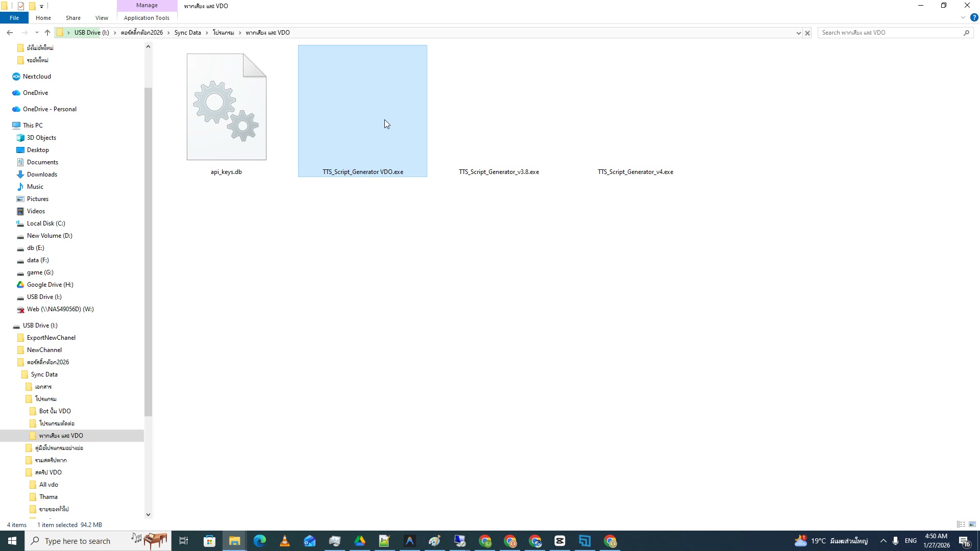
Task: Open Outlook from the taskbar
Action: coord(309,541)
